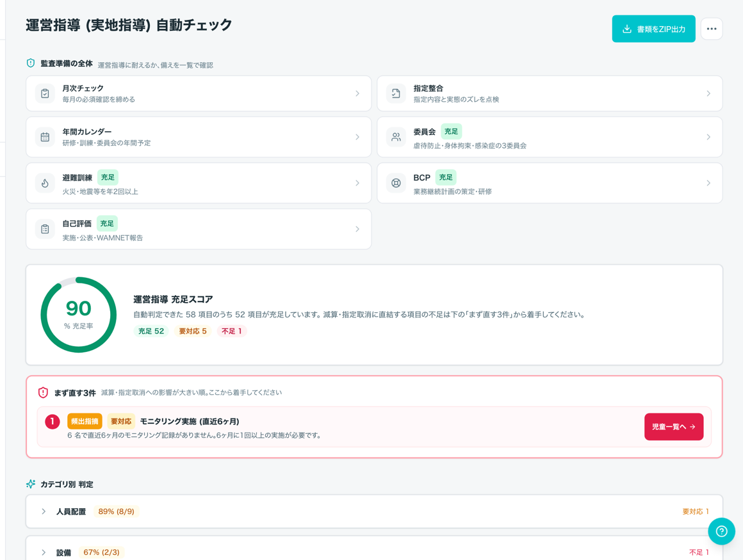
Task: Click the shield icon beside 監査準備の全体
Action: tap(31, 63)
